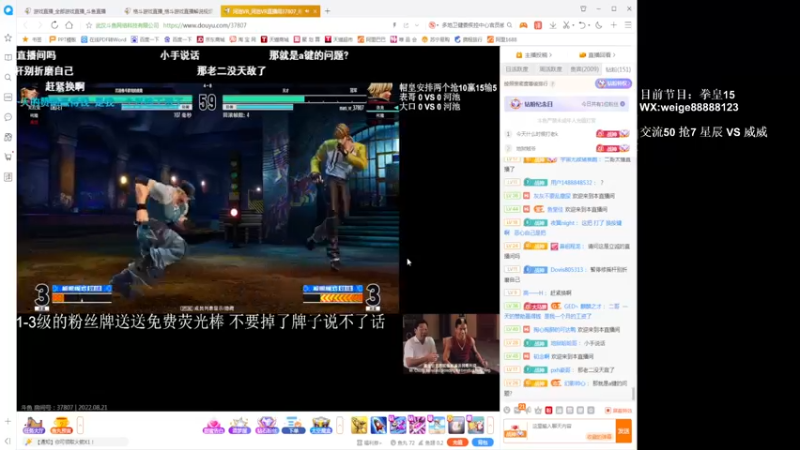Open the 京东商城 bookmark
800x450 pixels.
(211, 39)
